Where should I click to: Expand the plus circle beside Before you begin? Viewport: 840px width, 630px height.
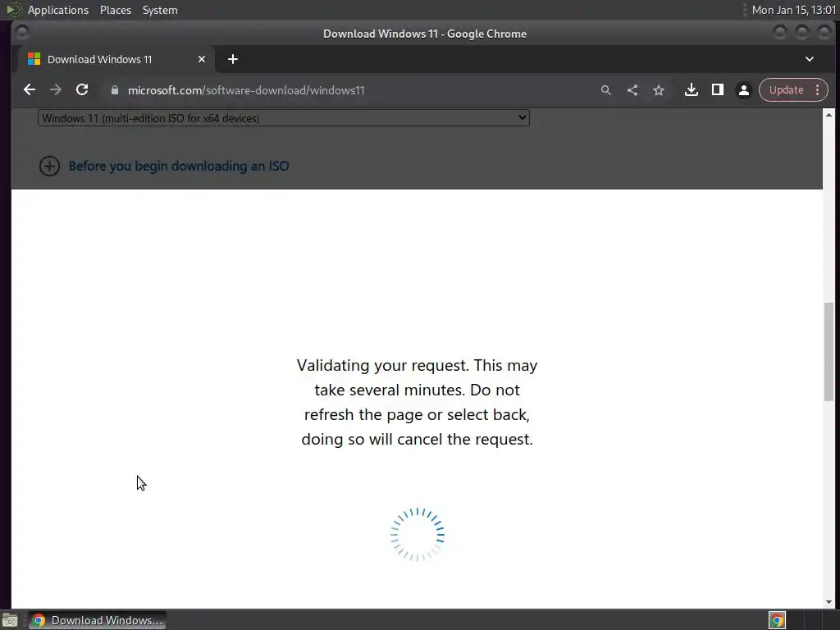[49, 166]
